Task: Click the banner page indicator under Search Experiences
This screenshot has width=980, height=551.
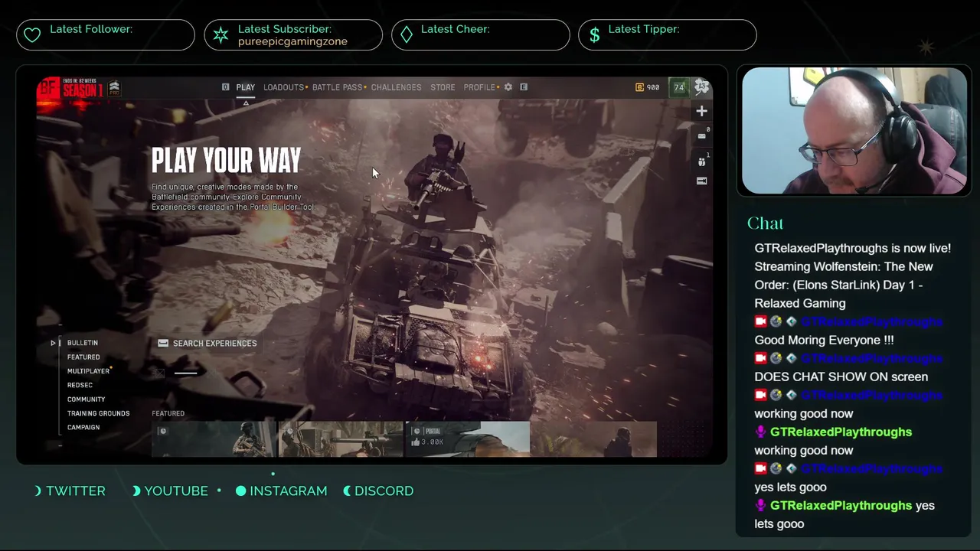Action: click(186, 373)
